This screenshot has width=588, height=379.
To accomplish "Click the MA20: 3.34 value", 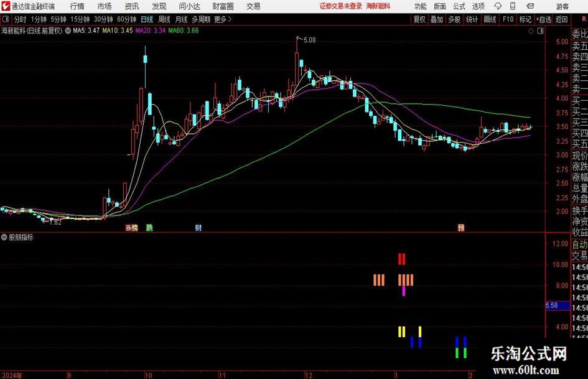I will click(151, 30).
